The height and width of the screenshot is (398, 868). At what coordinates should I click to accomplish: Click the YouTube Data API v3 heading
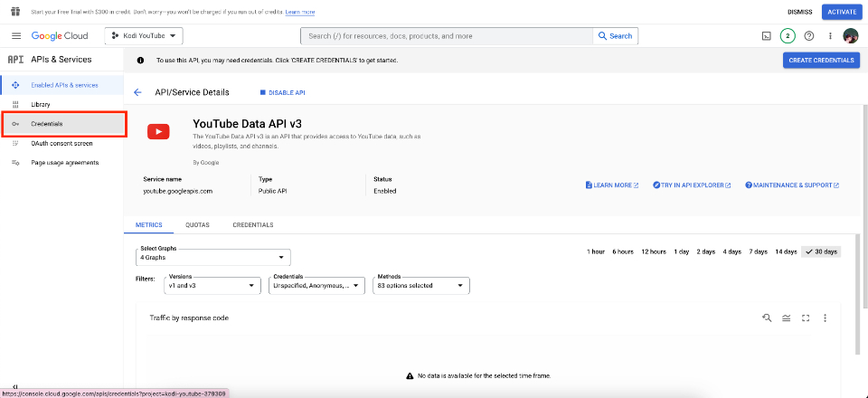[247, 123]
